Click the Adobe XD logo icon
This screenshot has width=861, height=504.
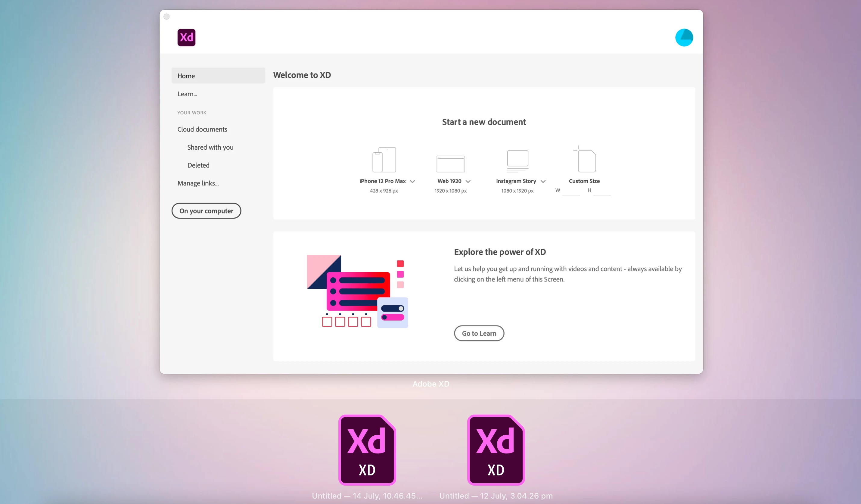[x=186, y=37]
